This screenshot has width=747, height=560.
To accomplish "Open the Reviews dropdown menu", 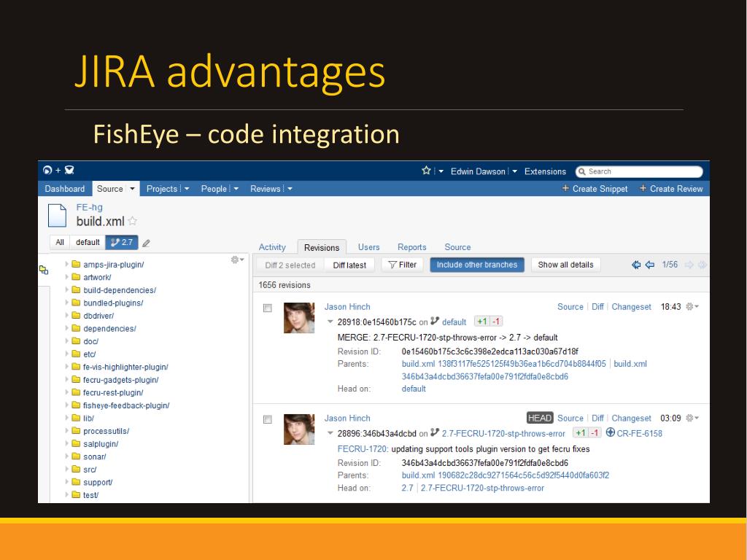I will [x=271, y=189].
